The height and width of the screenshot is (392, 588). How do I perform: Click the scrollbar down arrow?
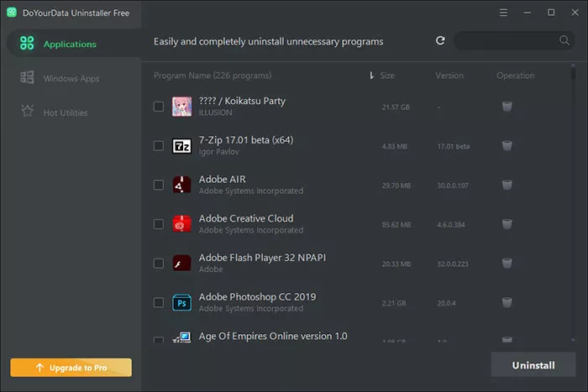[x=573, y=340]
